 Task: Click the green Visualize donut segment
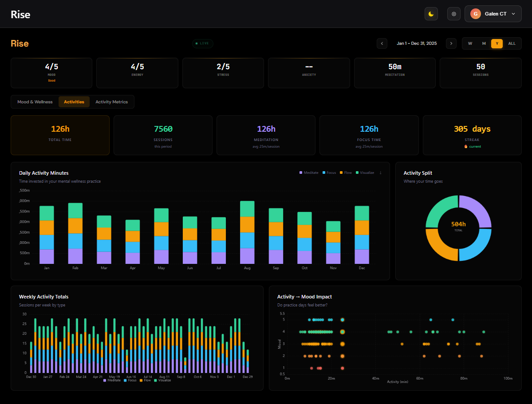438,208
